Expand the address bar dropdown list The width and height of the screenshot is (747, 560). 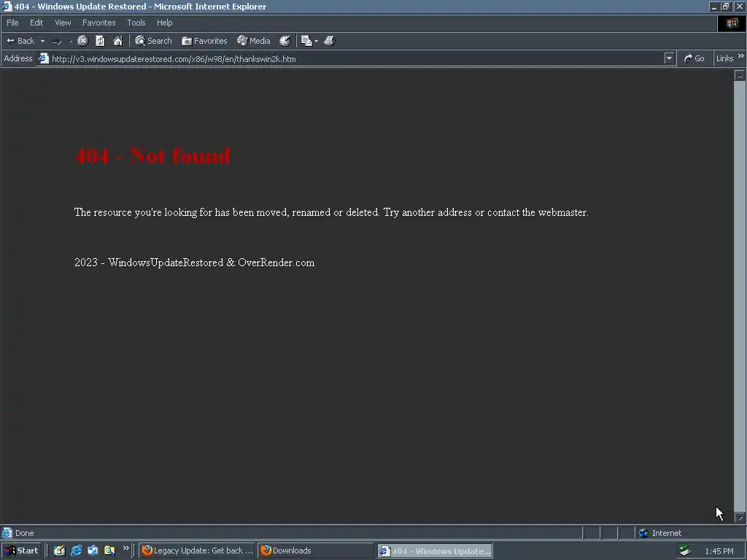pyautogui.click(x=670, y=58)
